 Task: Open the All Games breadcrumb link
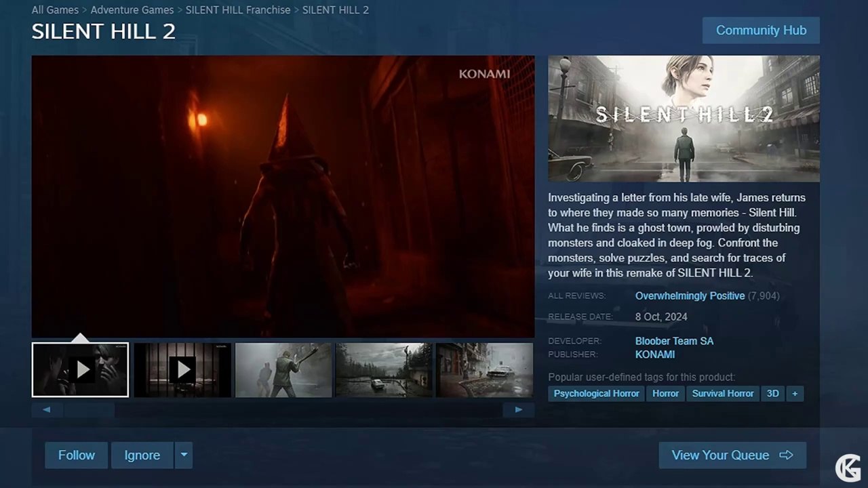[55, 10]
